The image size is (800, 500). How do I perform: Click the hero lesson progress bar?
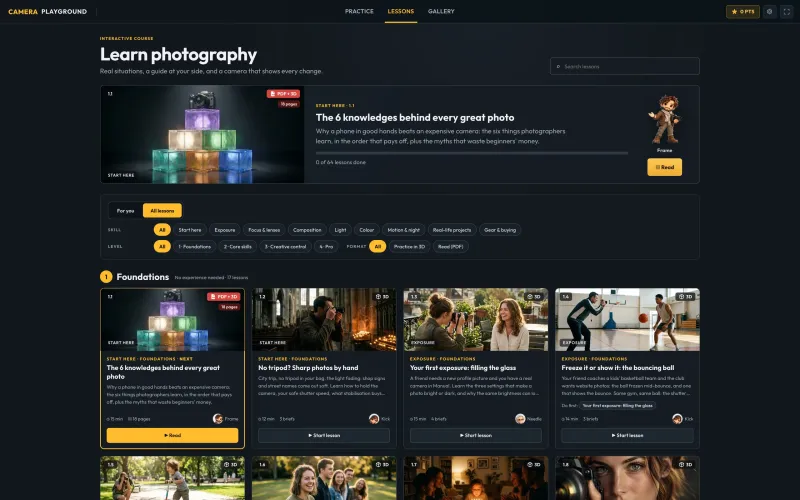(x=472, y=153)
